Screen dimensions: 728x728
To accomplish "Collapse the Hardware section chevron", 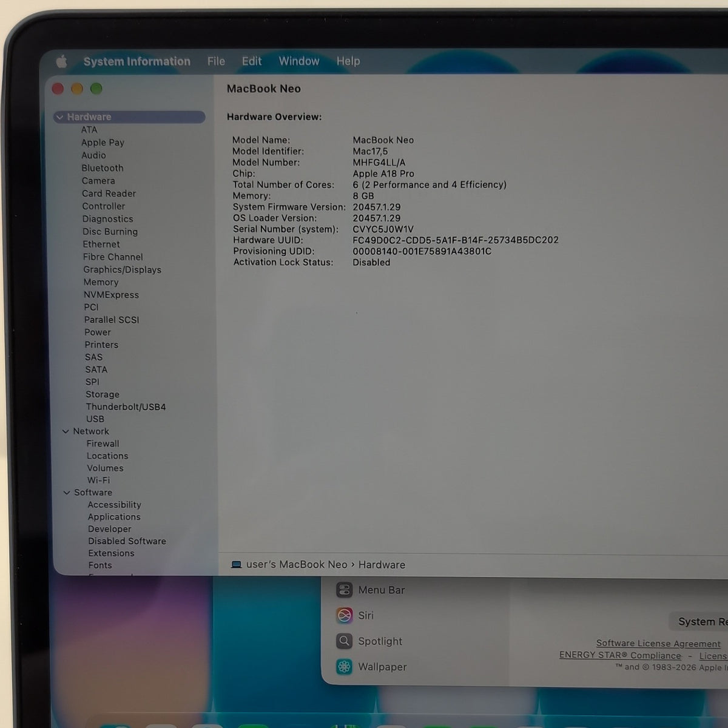I will click(59, 117).
